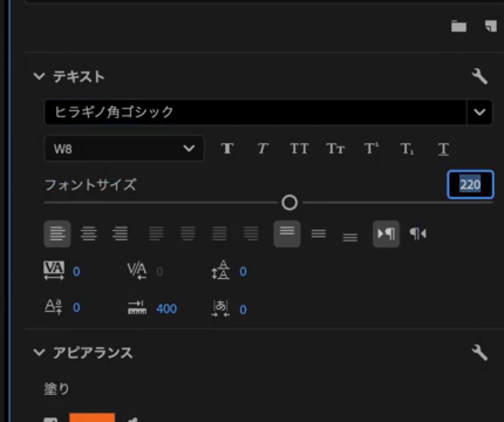This screenshot has height=422, width=504.
Task: Click the tracking value 0
Action: click(x=76, y=272)
